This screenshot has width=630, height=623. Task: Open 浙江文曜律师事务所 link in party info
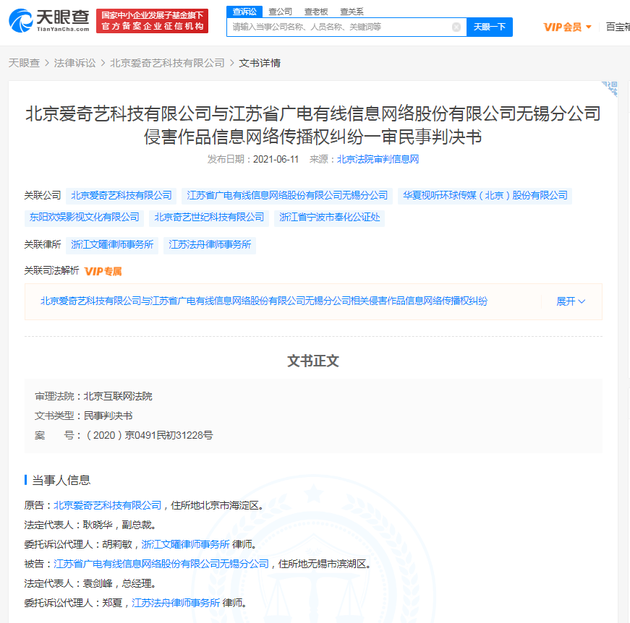(x=185, y=544)
